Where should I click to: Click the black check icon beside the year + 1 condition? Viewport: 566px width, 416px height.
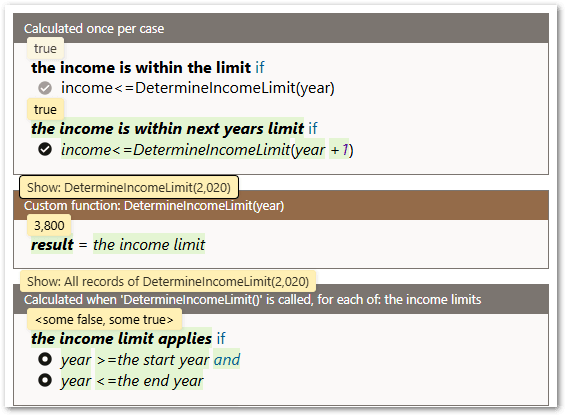[45, 149]
